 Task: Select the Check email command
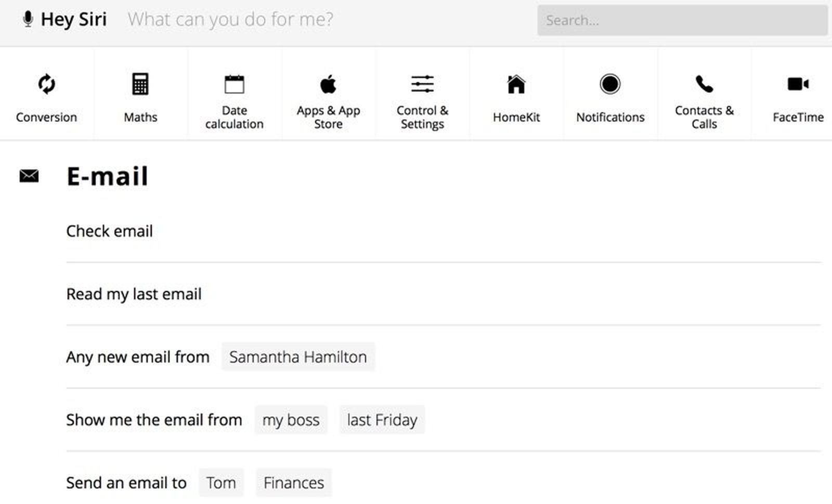tap(109, 231)
